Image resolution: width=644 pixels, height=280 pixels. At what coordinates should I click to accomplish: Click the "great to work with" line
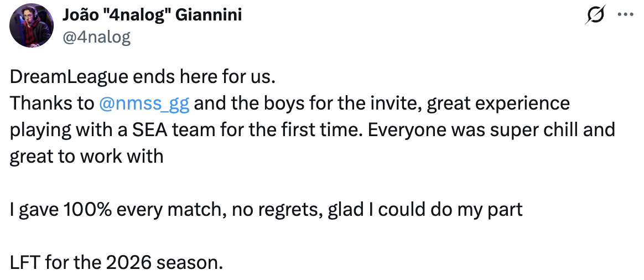pyautogui.click(x=86, y=157)
